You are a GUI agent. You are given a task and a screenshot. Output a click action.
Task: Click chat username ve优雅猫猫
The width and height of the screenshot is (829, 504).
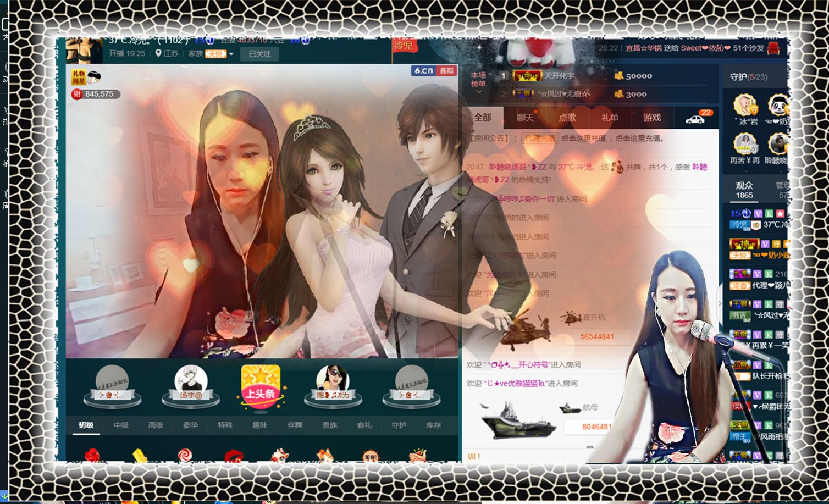pos(516,384)
